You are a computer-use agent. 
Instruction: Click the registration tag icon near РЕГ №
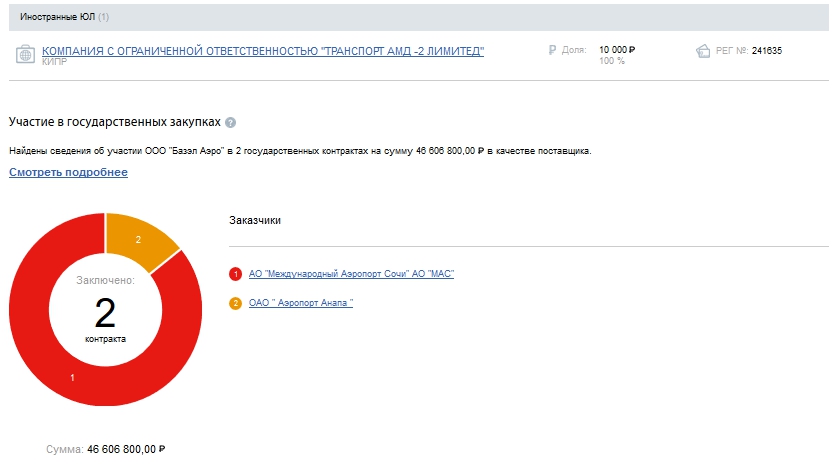point(703,51)
